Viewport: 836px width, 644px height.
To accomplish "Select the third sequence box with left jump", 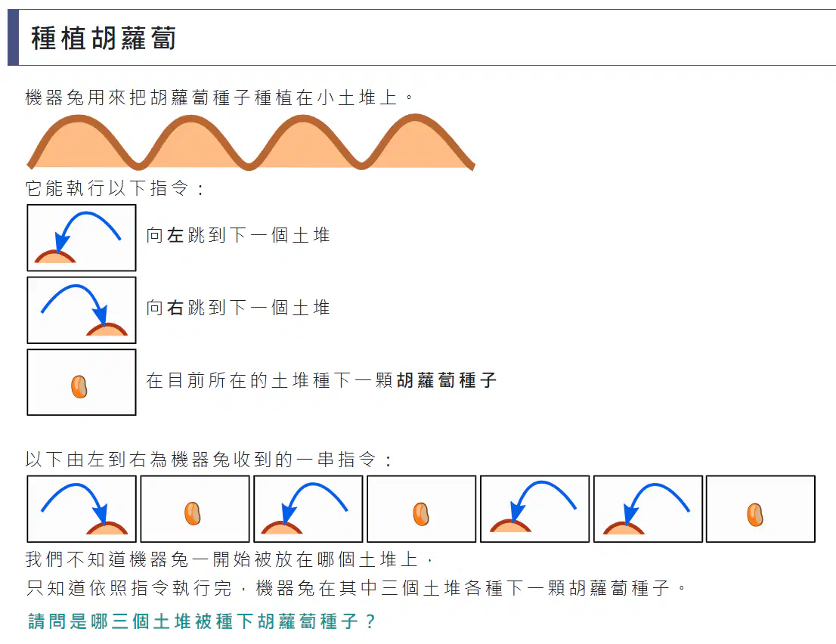I will coord(308,509).
